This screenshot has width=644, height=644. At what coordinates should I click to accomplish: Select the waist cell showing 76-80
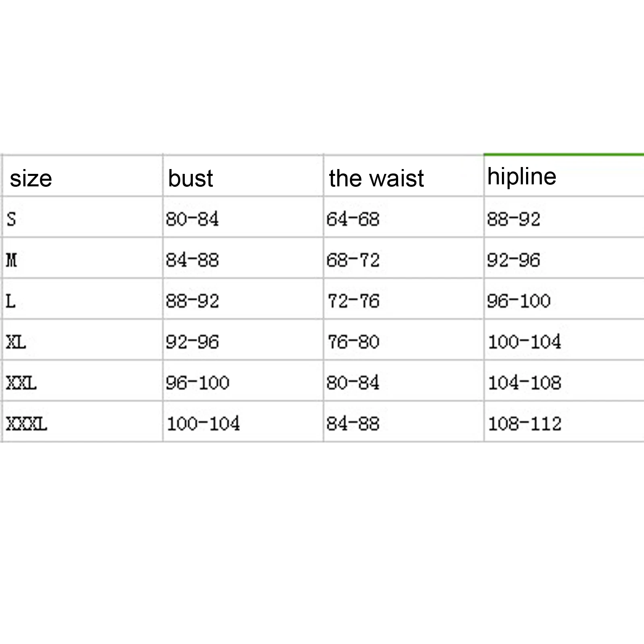pos(353,342)
